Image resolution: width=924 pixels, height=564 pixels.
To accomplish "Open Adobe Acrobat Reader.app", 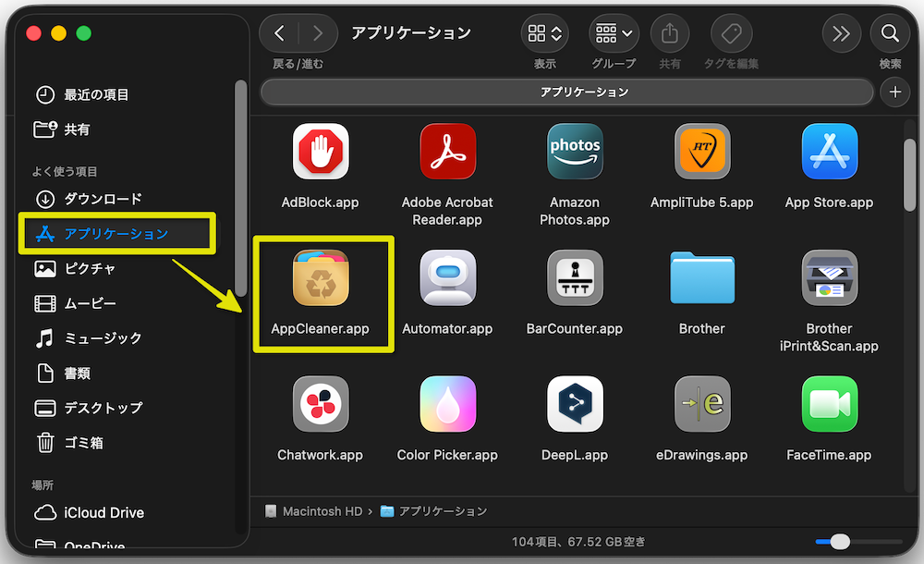I will click(448, 152).
